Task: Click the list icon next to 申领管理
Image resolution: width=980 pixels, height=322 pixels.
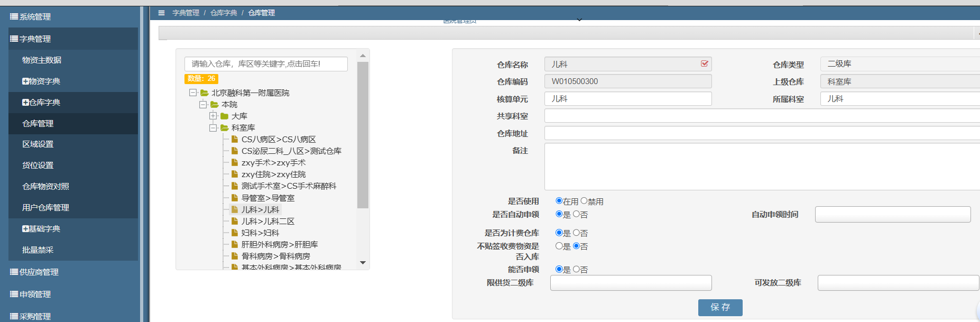Action: coord(14,294)
